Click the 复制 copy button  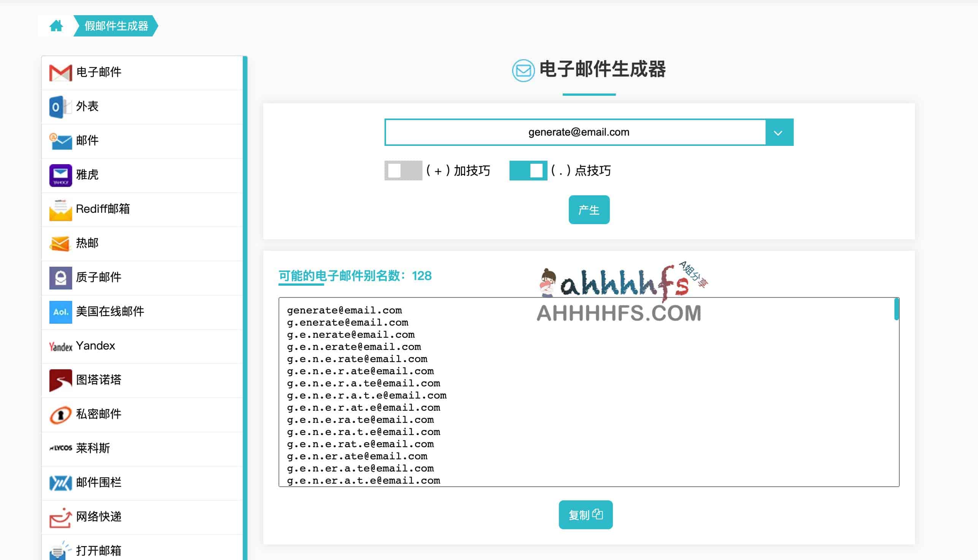coord(586,515)
